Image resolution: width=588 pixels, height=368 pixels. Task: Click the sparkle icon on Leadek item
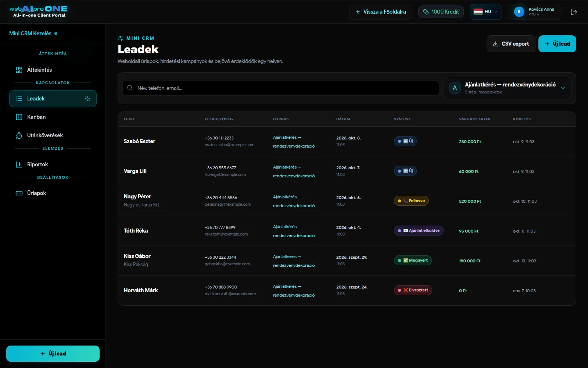pyautogui.click(x=87, y=99)
